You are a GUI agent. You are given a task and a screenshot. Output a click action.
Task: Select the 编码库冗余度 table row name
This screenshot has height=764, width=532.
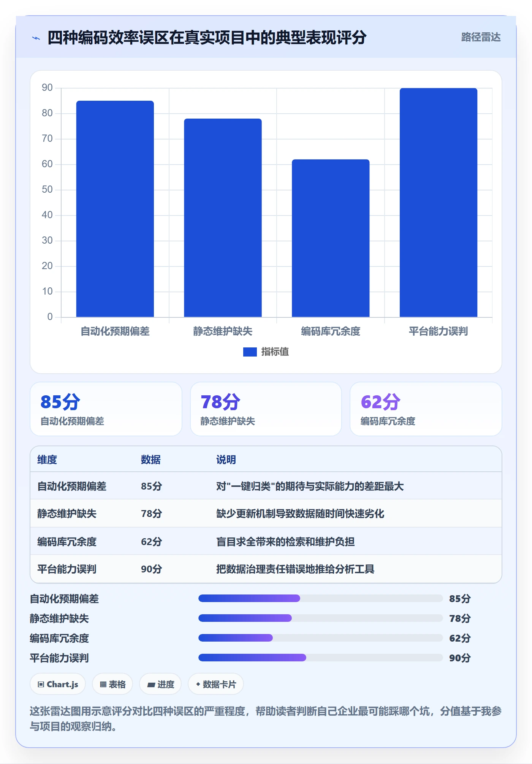click(x=67, y=542)
